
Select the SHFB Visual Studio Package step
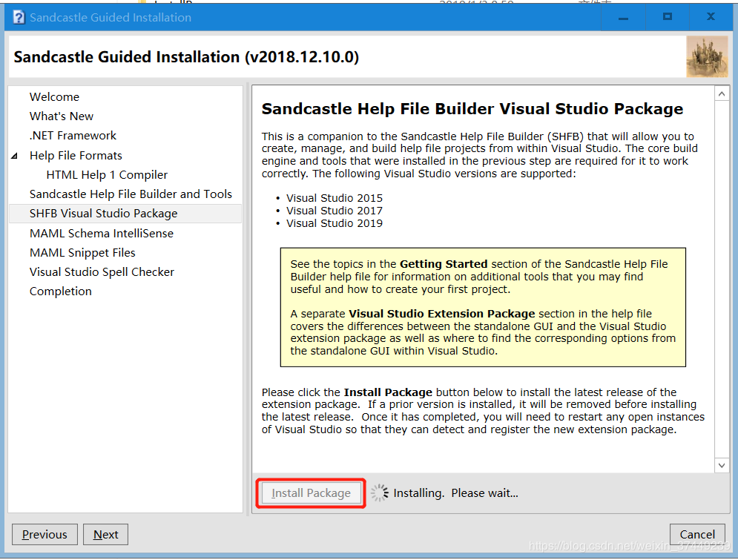[125, 214]
